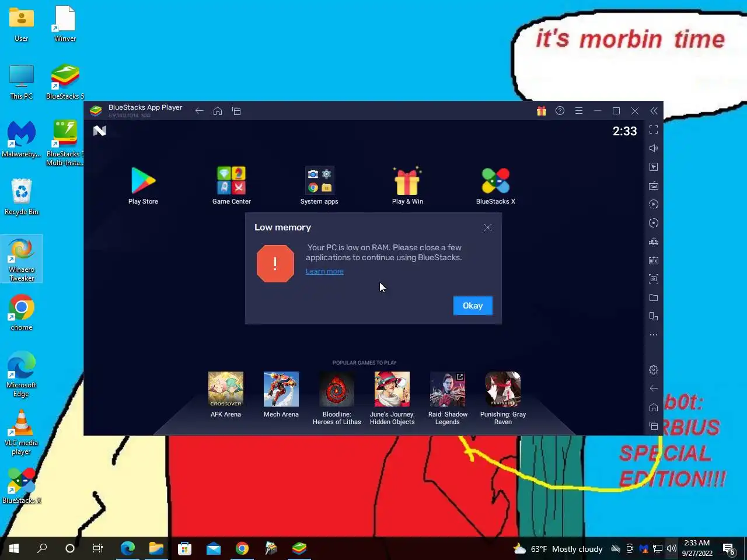The height and width of the screenshot is (560, 747).
Task: Open the System apps folder
Action: [319, 185]
